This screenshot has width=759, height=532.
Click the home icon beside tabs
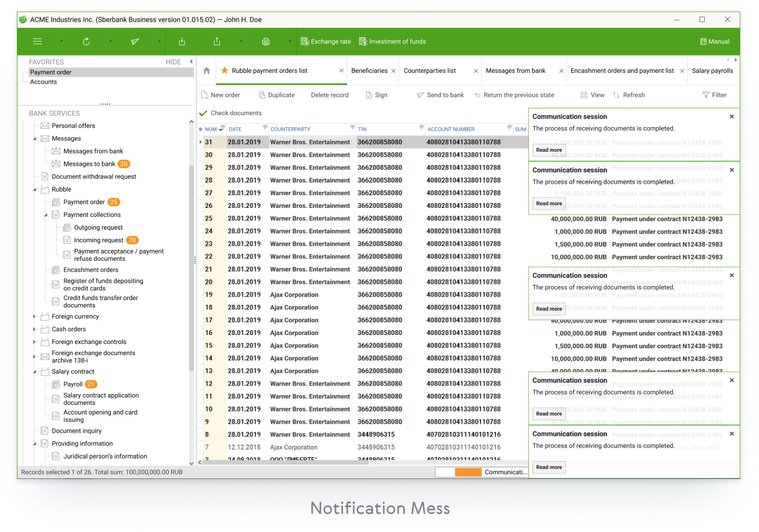point(207,70)
